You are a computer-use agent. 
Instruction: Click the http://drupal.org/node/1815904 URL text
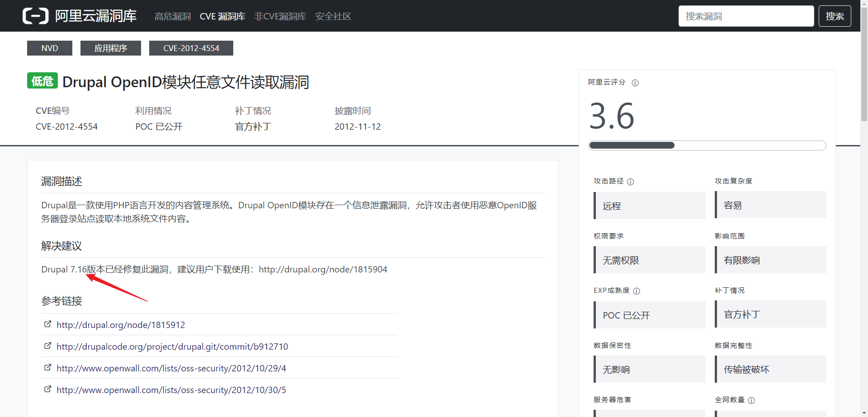click(323, 269)
